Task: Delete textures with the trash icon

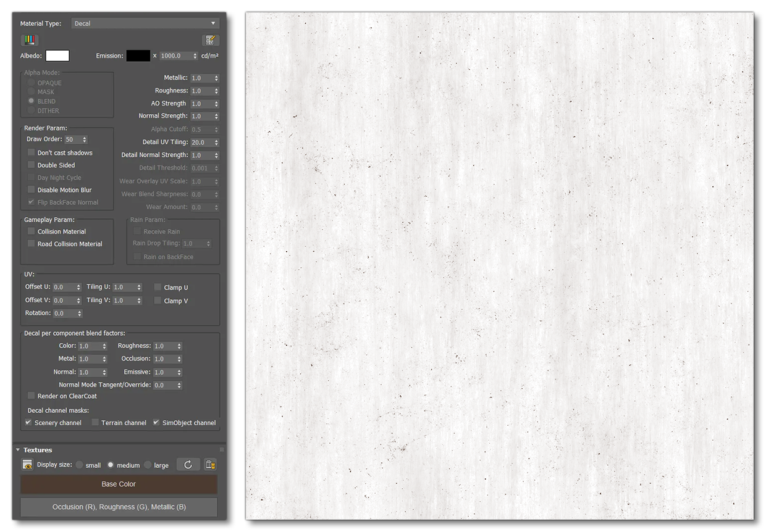Action: click(x=209, y=464)
